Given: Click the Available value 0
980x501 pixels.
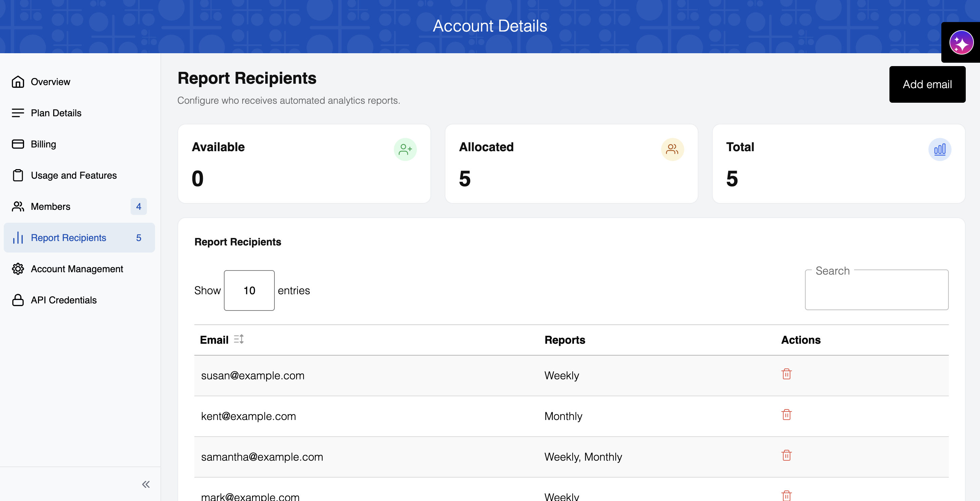Looking at the screenshot, I should [x=198, y=179].
